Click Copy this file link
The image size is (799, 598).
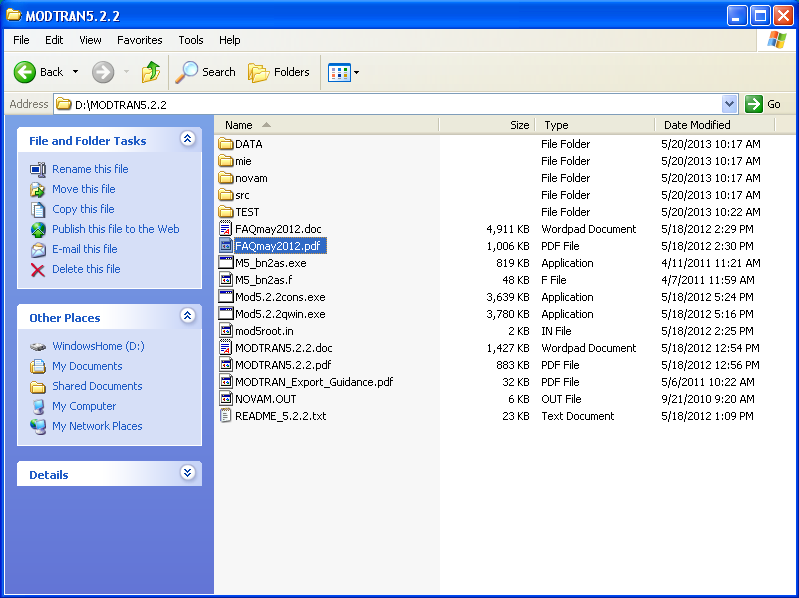click(x=83, y=209)
